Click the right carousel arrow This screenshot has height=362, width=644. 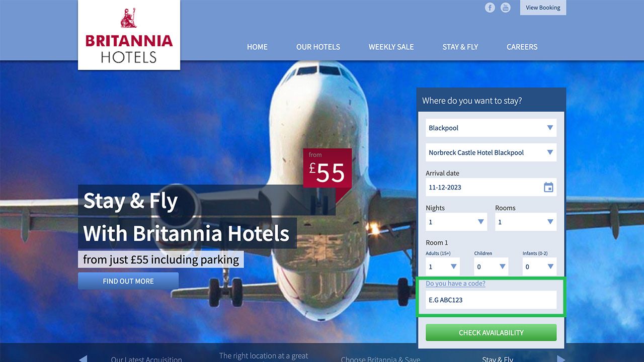coord(561,358)
